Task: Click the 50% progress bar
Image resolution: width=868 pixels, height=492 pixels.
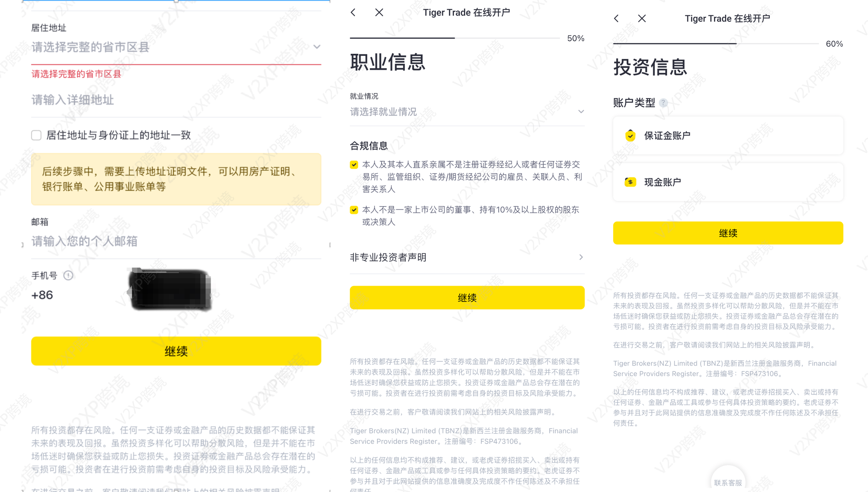Action: (454, 38)
